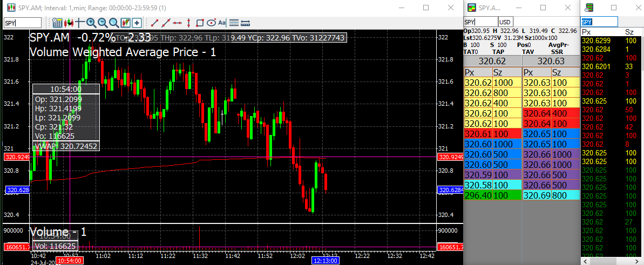Click the blue 12:13:00 time axis marker

326,261
